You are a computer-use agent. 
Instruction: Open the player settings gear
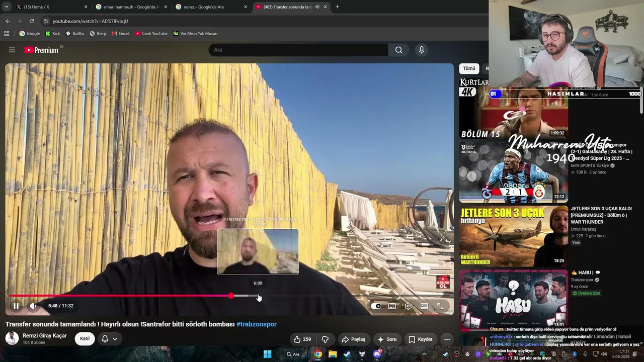click(408, 306)
